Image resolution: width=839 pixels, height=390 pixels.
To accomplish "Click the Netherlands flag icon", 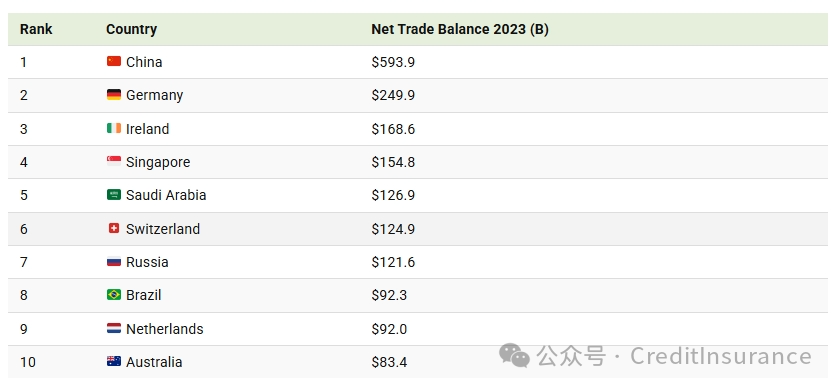I will (113, 328).
